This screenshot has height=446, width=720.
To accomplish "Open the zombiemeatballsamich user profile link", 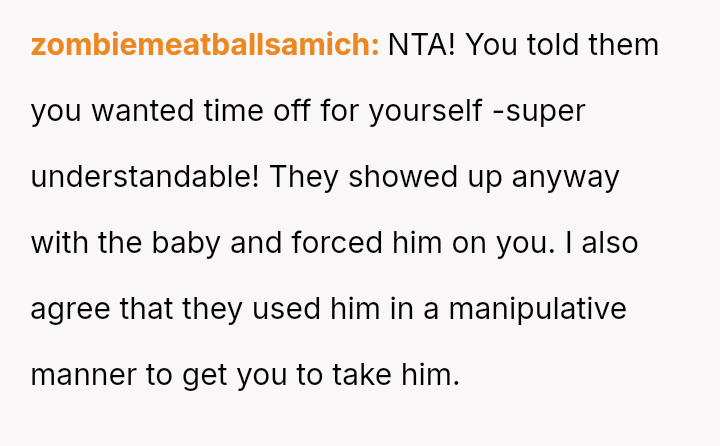I will (x=205, y=45).
